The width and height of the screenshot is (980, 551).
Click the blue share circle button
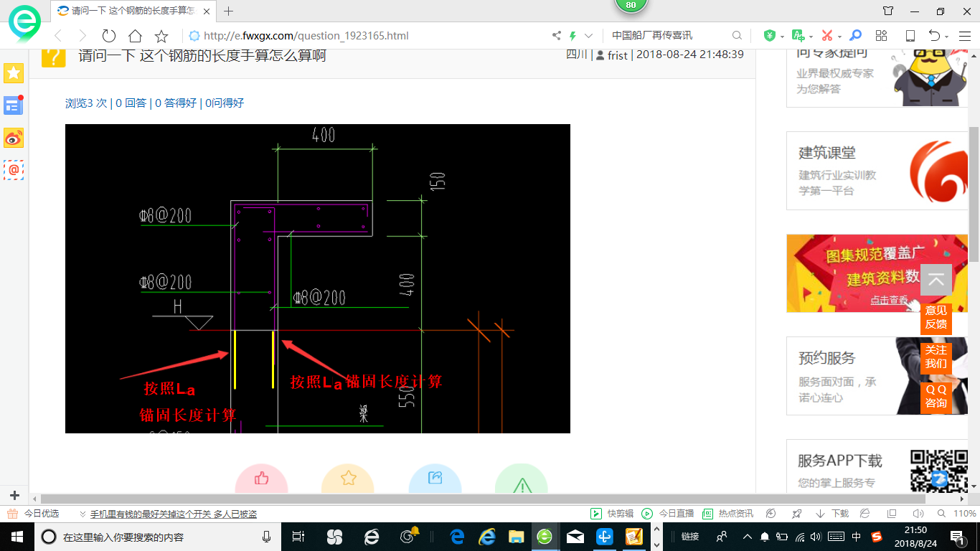435,479
